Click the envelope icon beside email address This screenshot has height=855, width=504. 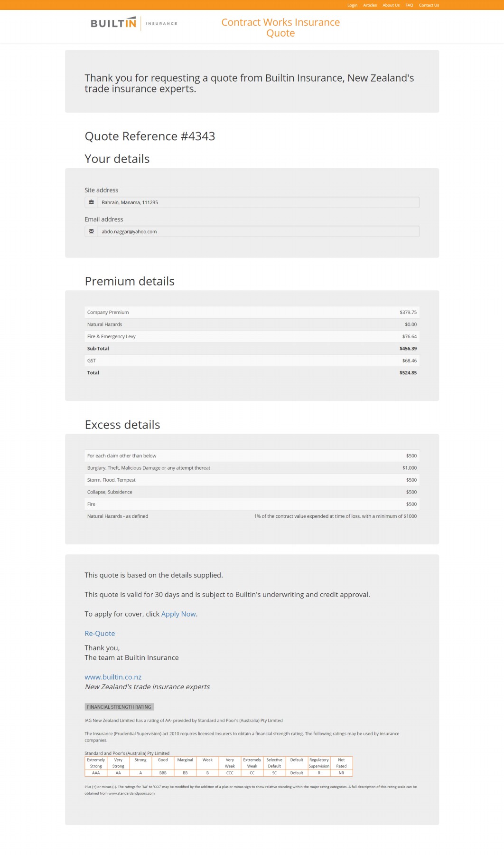(x=91, y=232)
